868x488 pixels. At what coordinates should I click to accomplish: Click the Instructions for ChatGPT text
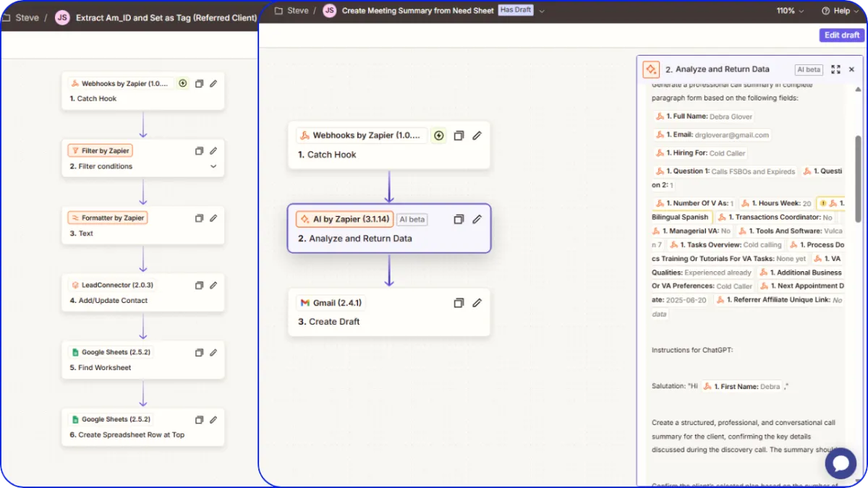[x=692, y=350]
